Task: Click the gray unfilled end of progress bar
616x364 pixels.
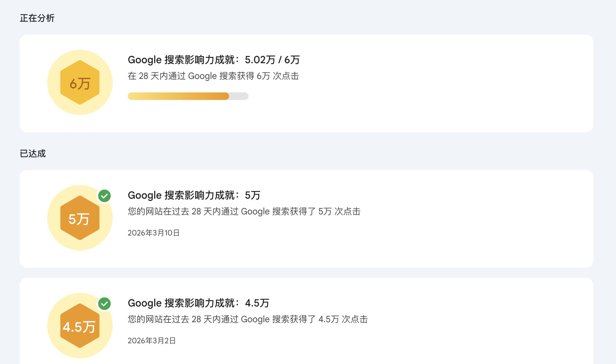Action: pos(239,96)
